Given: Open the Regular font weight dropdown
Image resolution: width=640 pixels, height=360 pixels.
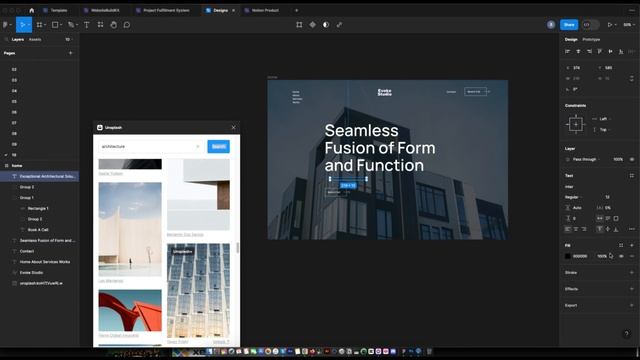Looking at the screenshot, I should [573, 197].
